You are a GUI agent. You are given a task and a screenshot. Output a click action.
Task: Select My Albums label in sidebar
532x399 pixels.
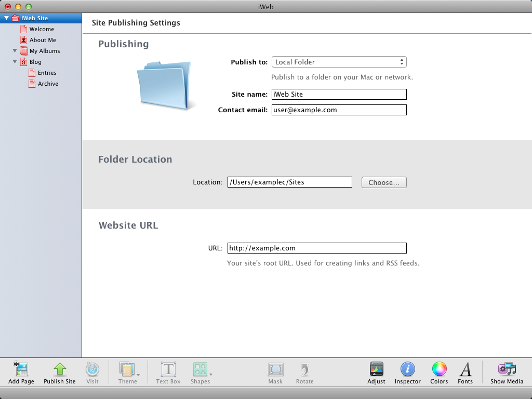pyautogui.click(x=45, y=51)
